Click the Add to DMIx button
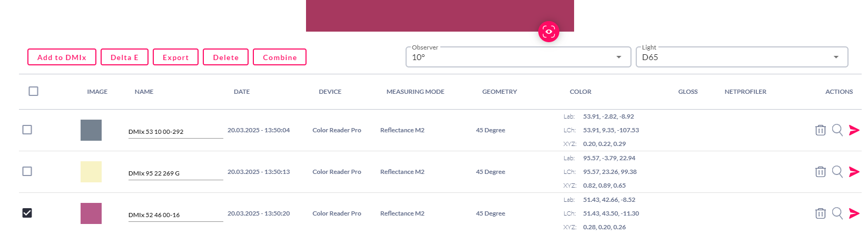 point(62,57)
